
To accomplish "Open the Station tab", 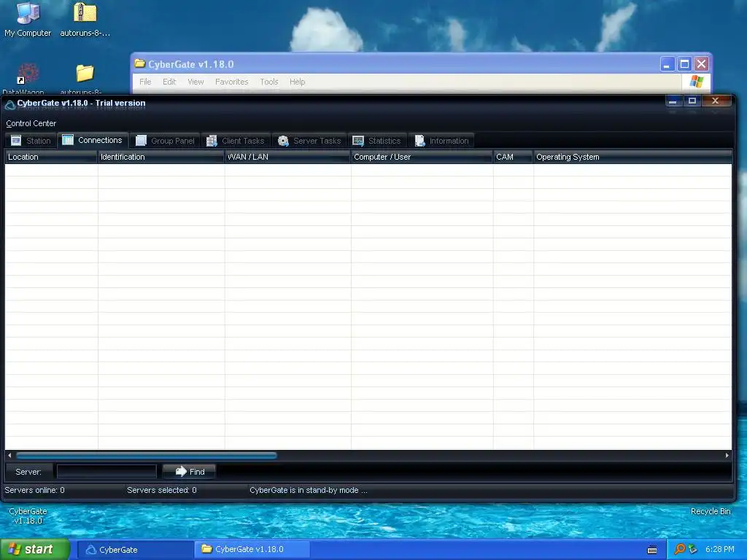I will [31, 141].
